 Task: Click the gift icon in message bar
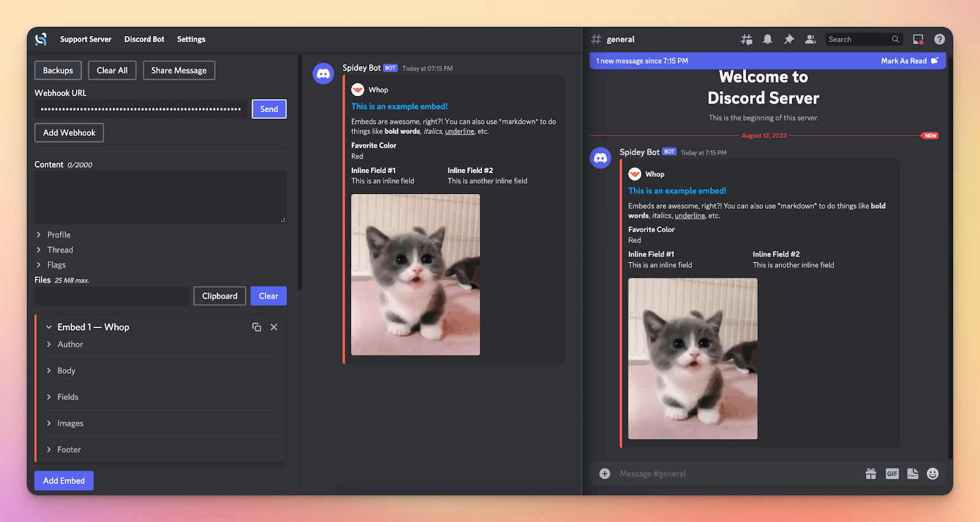(870, 474)
